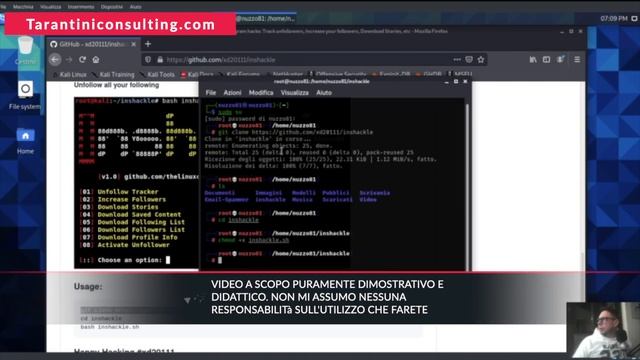Click the Pocket save icon
This screenshot has height=360, width=640.
[x=469, y=60]
